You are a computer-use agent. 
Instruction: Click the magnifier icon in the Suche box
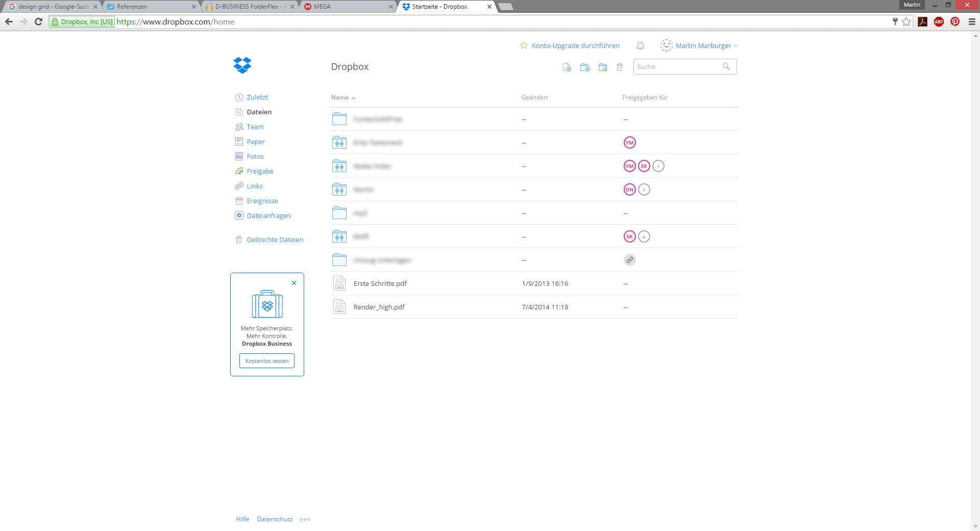pyautogui.click(x=726, y=66)
